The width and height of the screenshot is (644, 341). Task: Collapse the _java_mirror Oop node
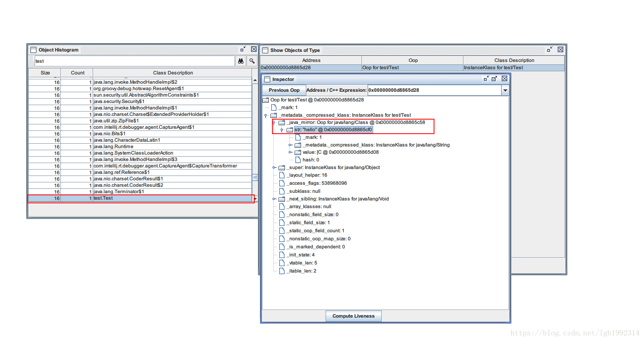pos(274,122)
